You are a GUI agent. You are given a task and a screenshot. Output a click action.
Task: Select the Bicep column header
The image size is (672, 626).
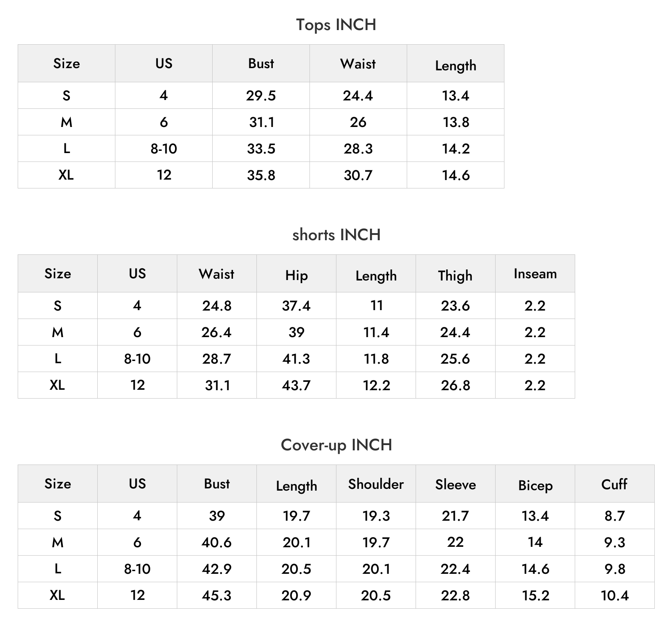point(535,485)
